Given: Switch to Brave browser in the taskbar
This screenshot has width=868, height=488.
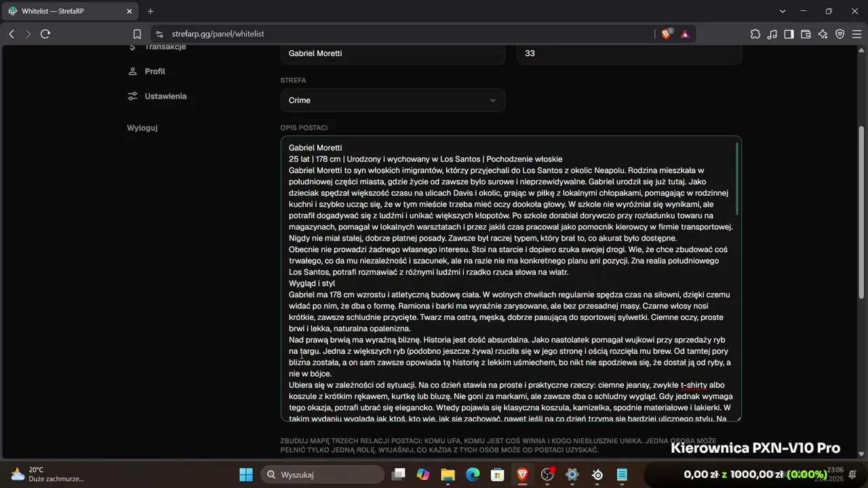Looking at the screenshot, I should (x=523, y=474).
